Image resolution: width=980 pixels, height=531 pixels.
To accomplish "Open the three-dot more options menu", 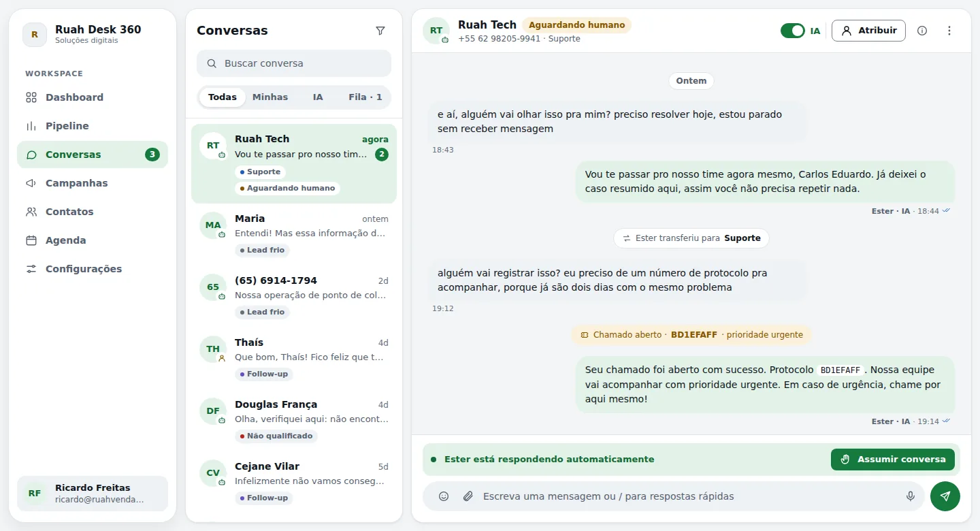I will (949, 31).
